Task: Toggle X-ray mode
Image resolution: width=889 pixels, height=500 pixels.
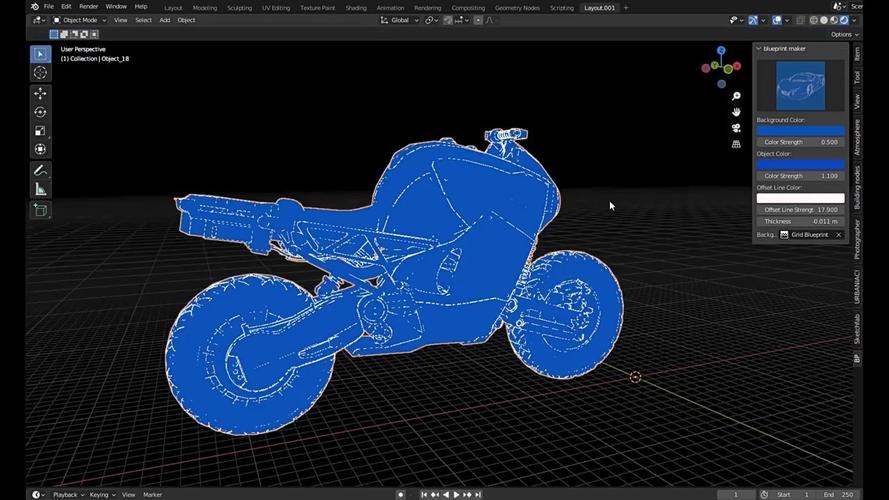Action: click(x=800, y=20)
